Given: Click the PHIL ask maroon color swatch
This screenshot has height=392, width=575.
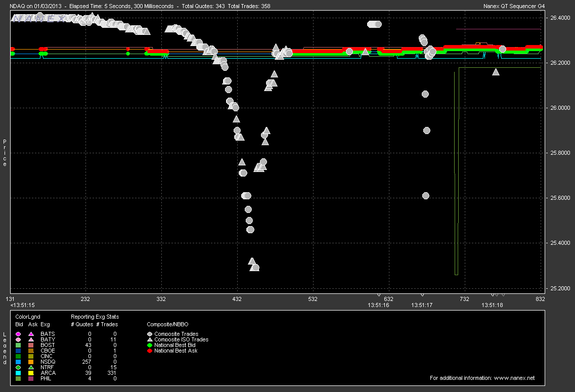Looking at the screenshot, I should click(x=31, y=378).
